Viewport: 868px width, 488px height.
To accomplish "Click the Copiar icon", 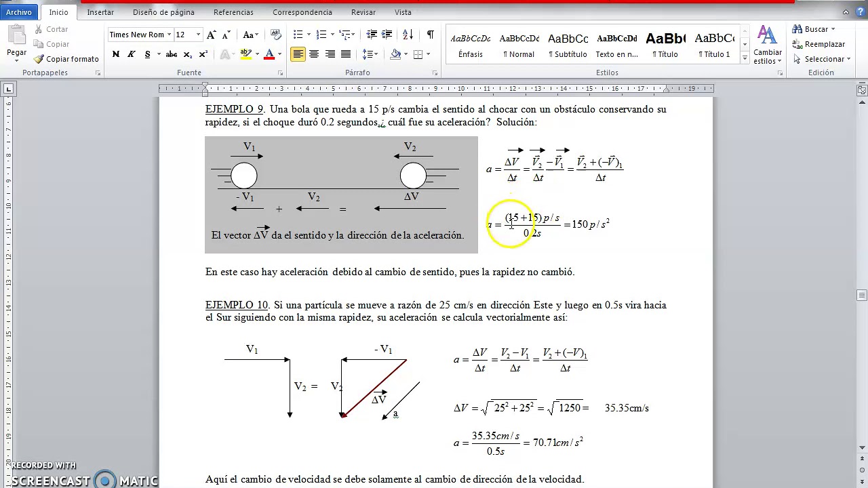I will point(39,44).
